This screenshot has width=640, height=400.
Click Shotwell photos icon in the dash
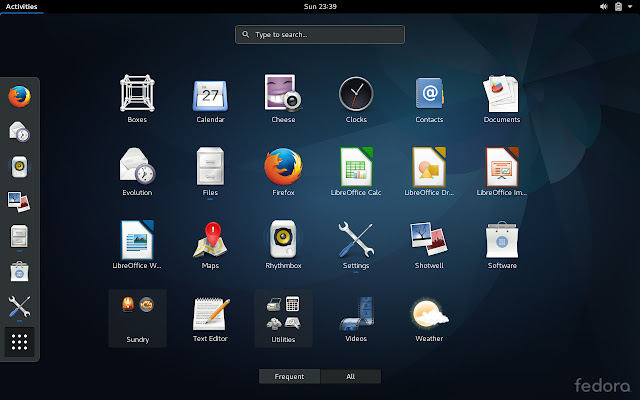pos(19,202)
